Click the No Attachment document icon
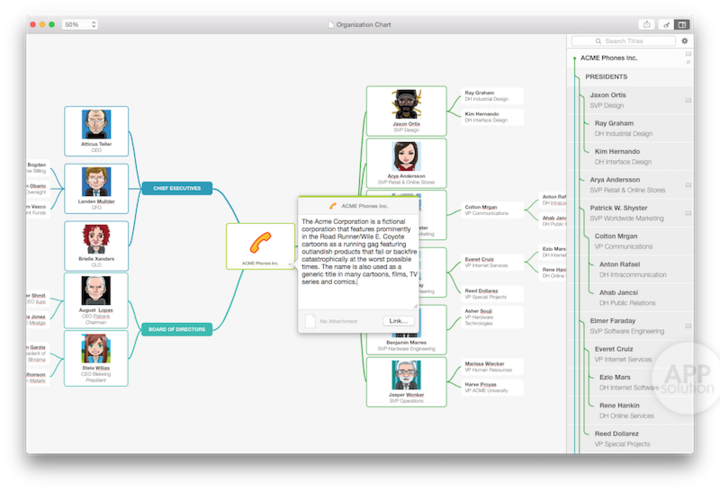This screenshot has height=491, width=720. 310,320
